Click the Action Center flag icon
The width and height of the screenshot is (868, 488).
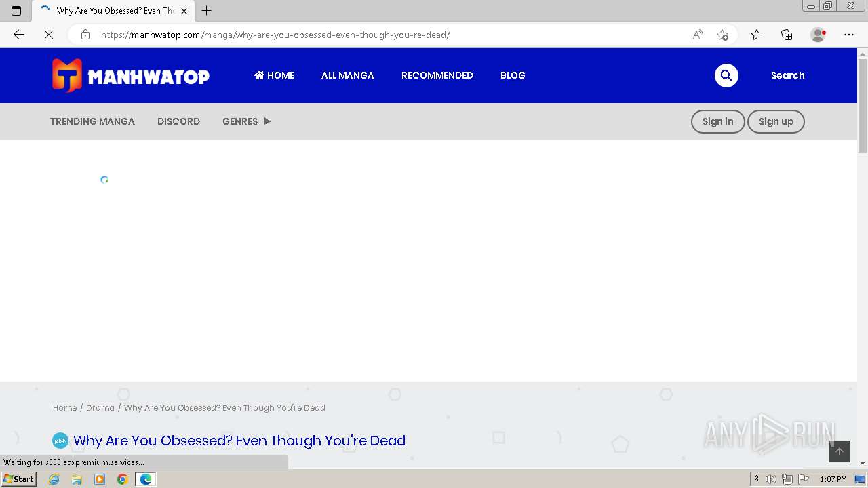click(802, 479)
